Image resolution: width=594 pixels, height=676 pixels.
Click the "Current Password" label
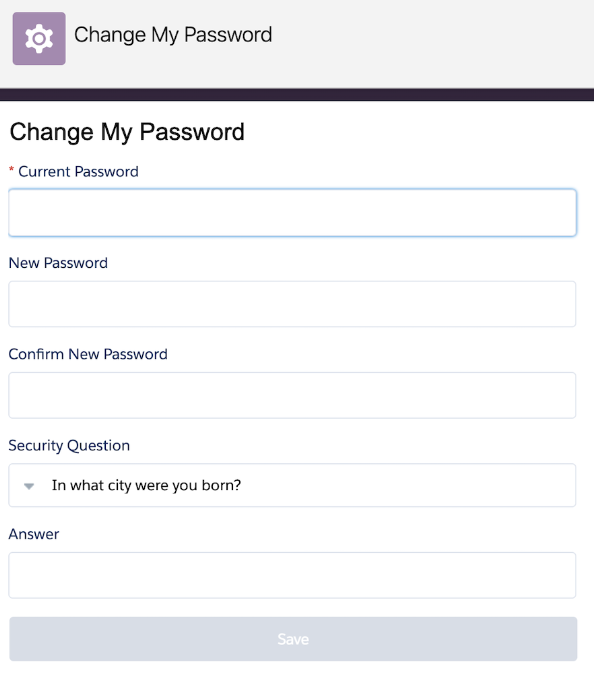(78, 172)
